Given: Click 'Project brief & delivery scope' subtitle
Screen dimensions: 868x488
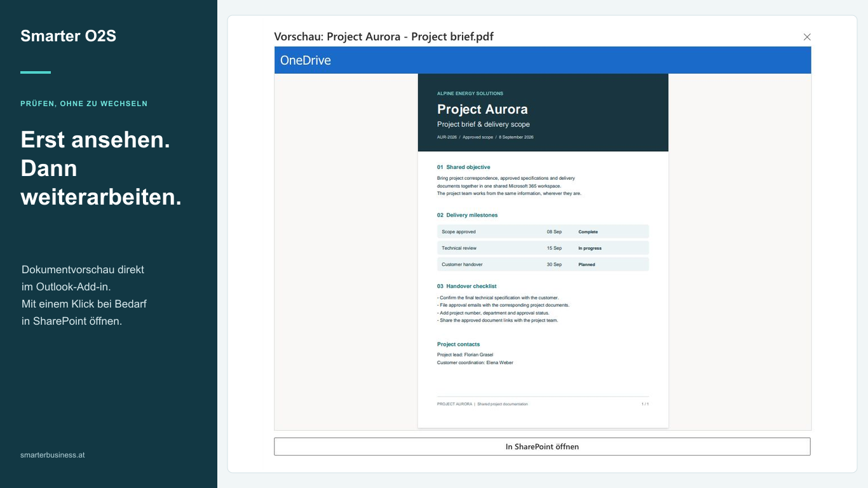Looking at the screenshot, I should [484, 125].
